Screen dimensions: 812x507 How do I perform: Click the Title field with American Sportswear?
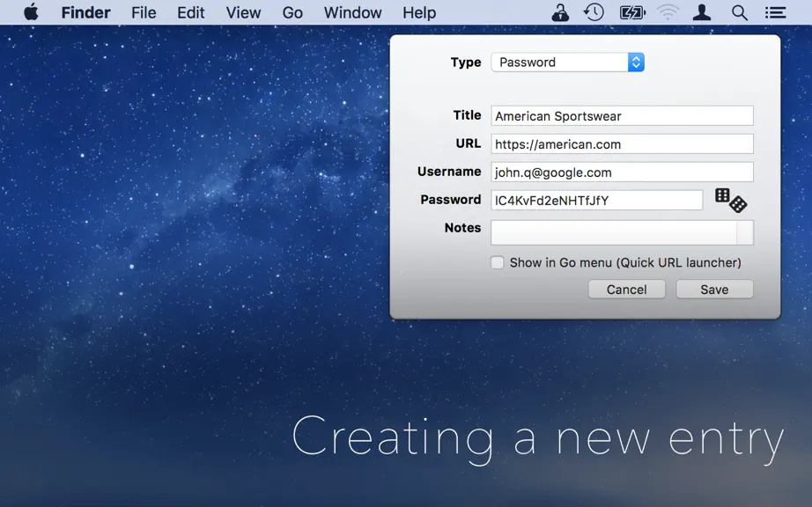point(622,116)
